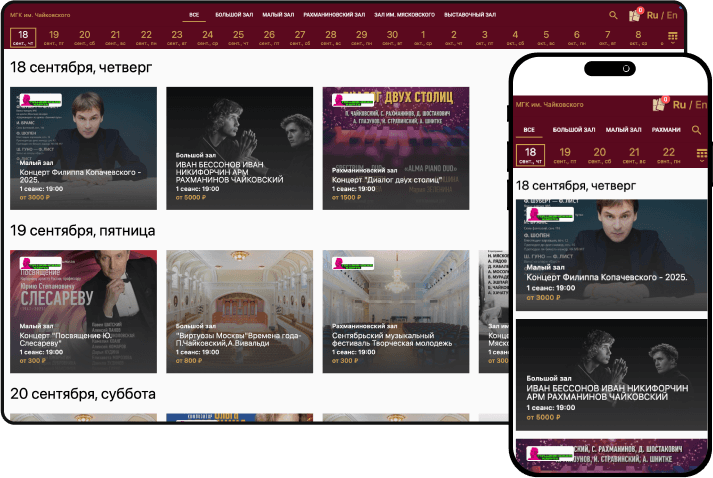Click the desktop МГК им. Чайковского logo link
The width and height of the screenshot is (713, 478).
(x=39, y=16)
